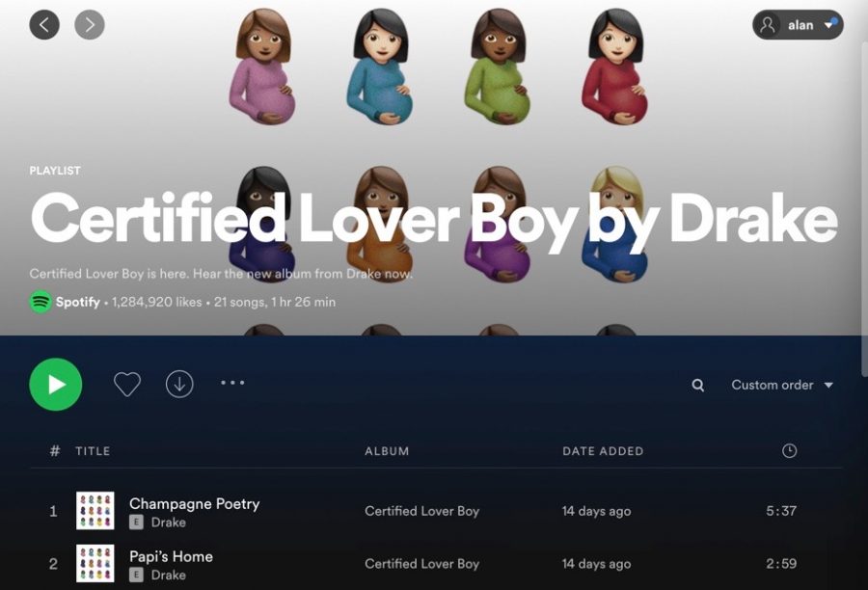The image size is (868, 590).
Task: Click the vertical scrollbar on the right edge
Action: tap(864, 208)
